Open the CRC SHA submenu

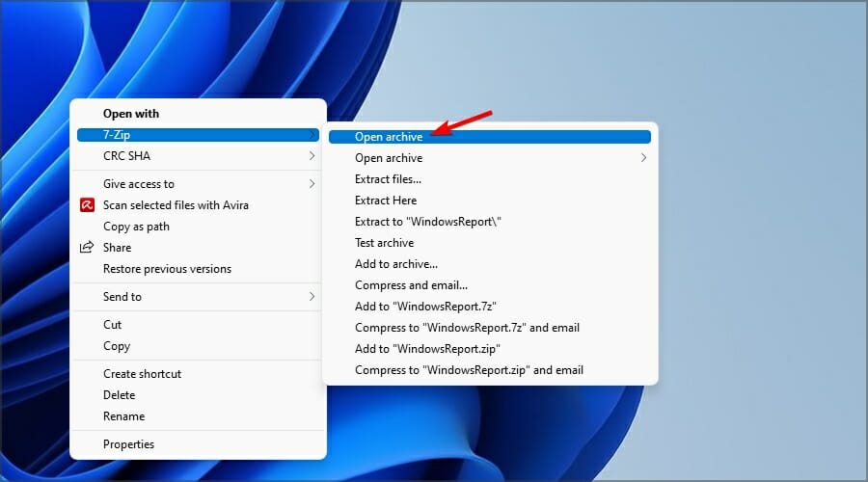198,156
